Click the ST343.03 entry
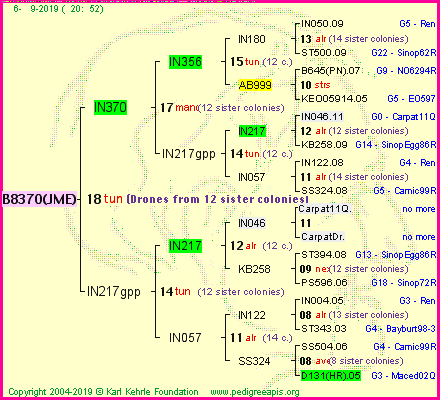 click(324, 329)
